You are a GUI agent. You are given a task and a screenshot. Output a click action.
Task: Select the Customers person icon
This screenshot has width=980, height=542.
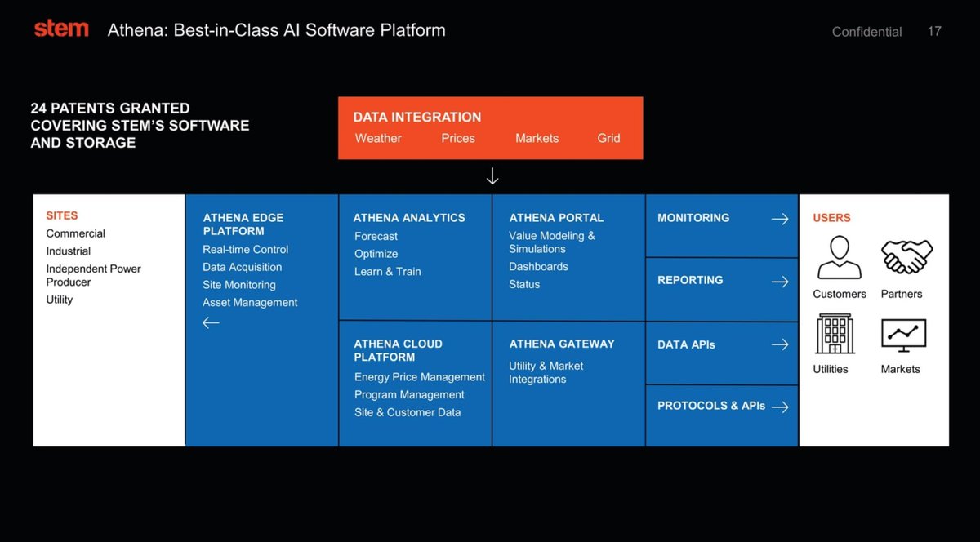[838, 258]
